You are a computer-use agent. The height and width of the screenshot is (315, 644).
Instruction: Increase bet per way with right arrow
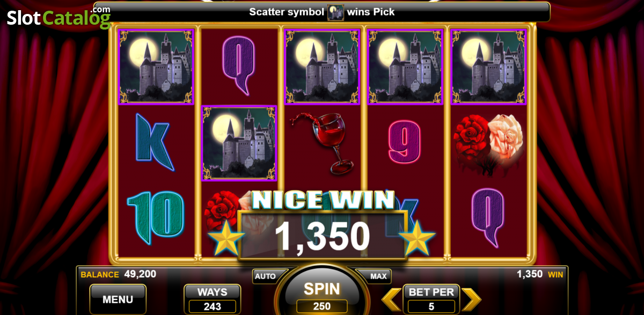point(471,299)
